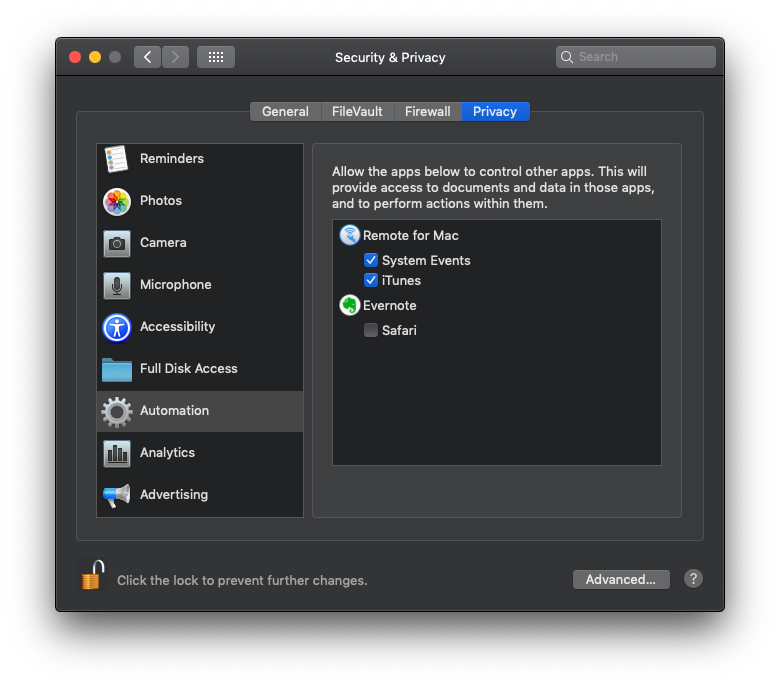The width and height of the screenshot is (780, 685).
Task: Click the lock to prevent changes
Action: (92, 576)
